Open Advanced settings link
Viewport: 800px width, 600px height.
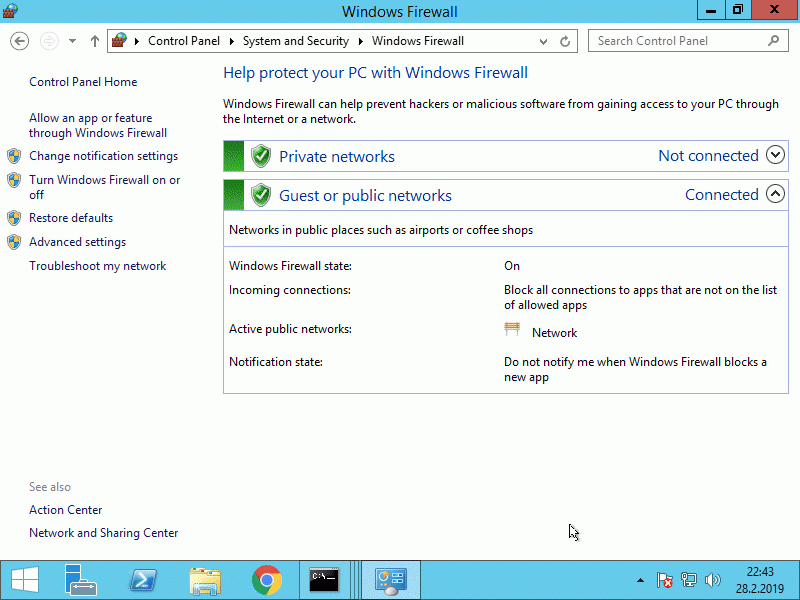point(78,242)
